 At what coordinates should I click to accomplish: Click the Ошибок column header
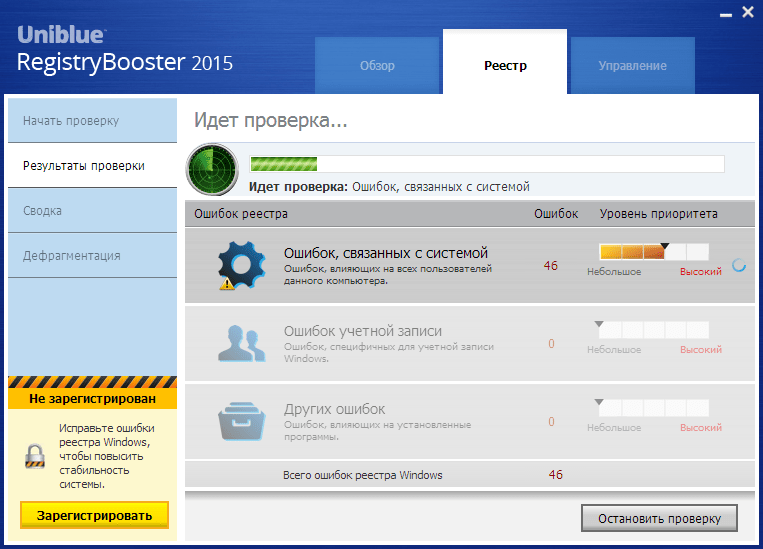pos(556,214)
